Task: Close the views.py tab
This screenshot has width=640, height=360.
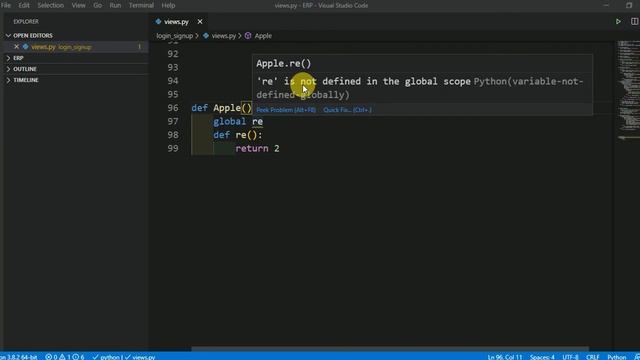Action: click(200, 22)
